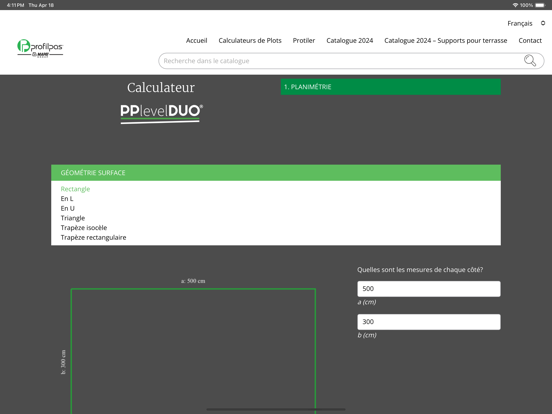Click the search magnifier icon

click(x=530, y=61)
